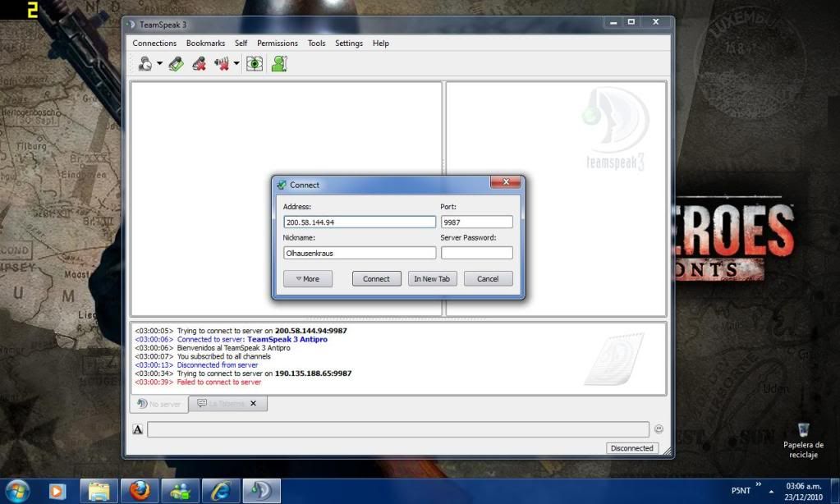Click the activate microphone toolbar icon
840x504 pixels.
click(x=177, y=64)
